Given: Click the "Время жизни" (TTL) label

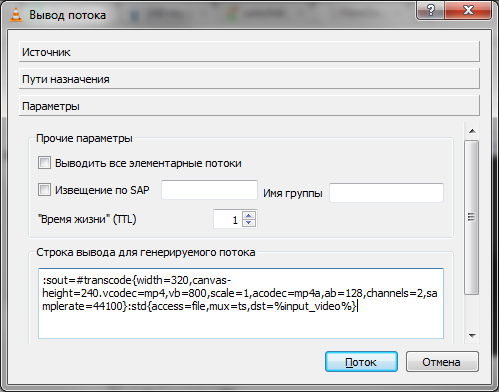Looking at the screenshot, I should tap(87, 219).
